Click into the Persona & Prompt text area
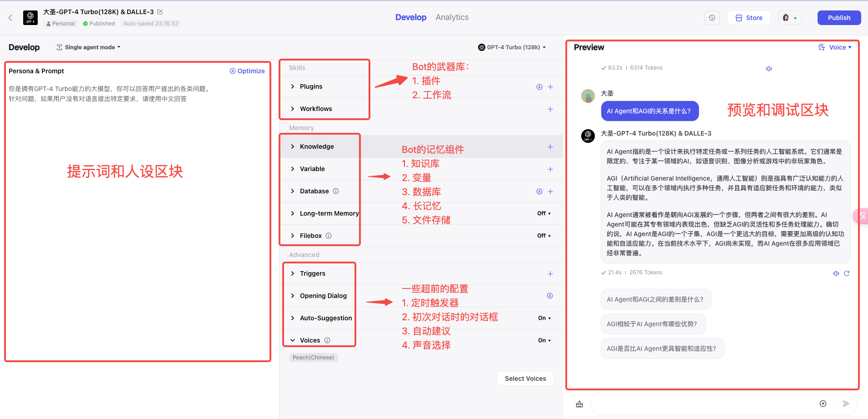This screenshot has width=868, height=419. (x=138, y=218)
